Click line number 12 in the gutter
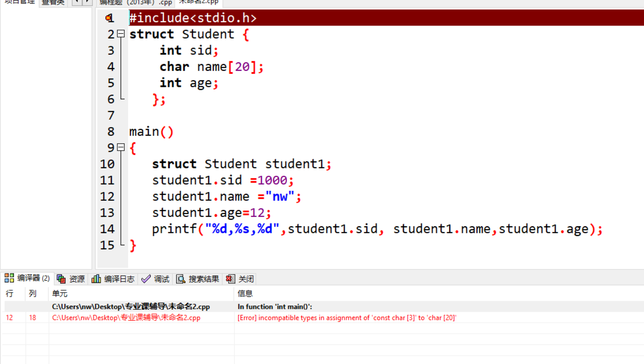The width and height of the screenshot is (644, 364). [107, 197]
